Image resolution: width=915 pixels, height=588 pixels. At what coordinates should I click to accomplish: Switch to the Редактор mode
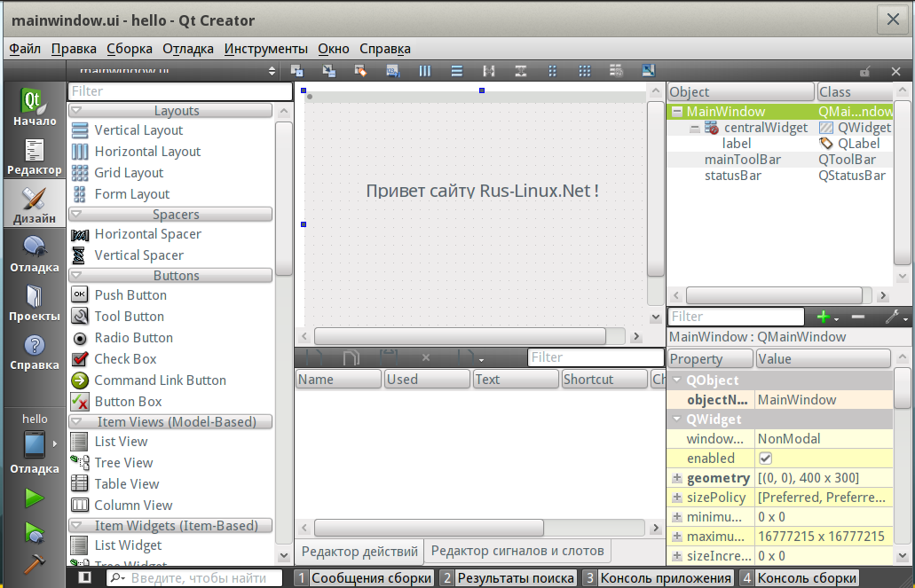coord(34,157)
